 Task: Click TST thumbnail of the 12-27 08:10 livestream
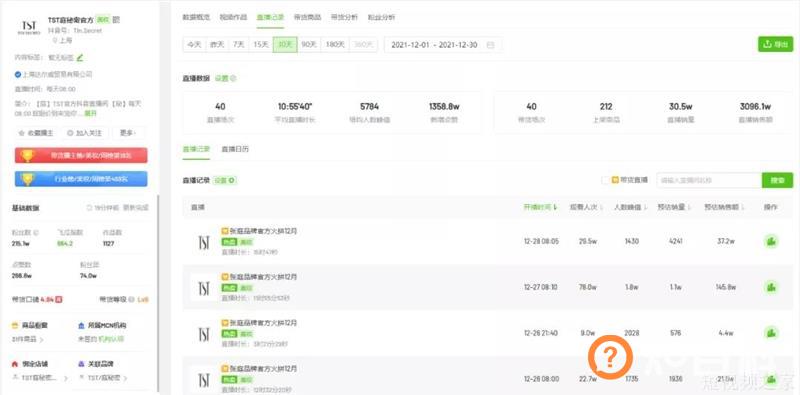pyautogui.click(x=204, y=288)
